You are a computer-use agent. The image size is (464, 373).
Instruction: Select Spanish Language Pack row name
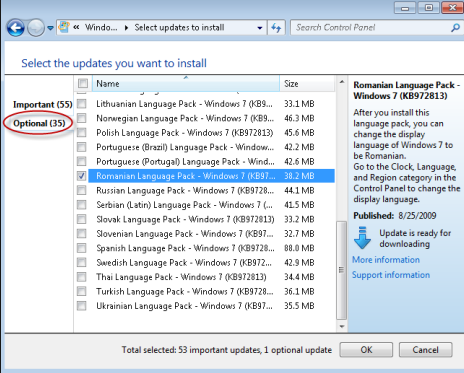[x=185, y=248]
